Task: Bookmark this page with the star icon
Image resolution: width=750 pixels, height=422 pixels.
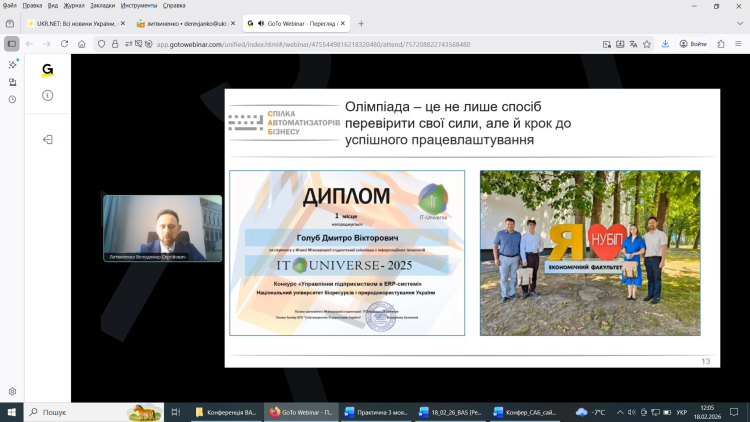Action: pos(649,44)
